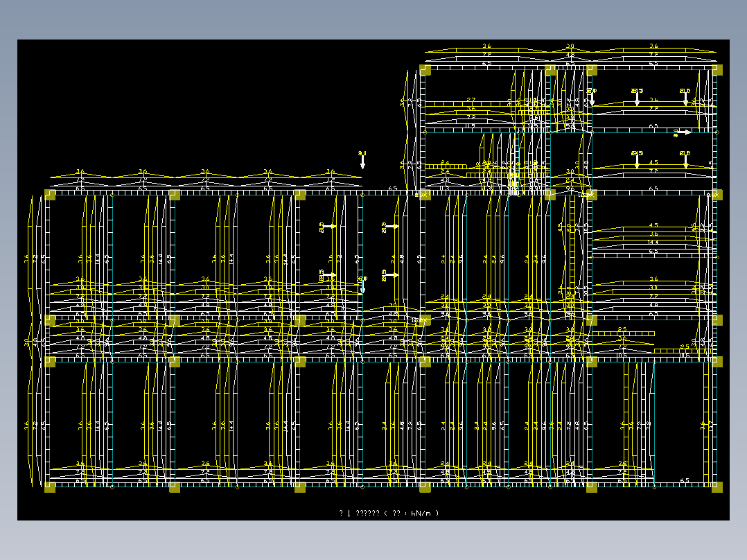Click the bottom-right corner column node
This screenshot has width=747, height=560.
[x=717, y=487]
